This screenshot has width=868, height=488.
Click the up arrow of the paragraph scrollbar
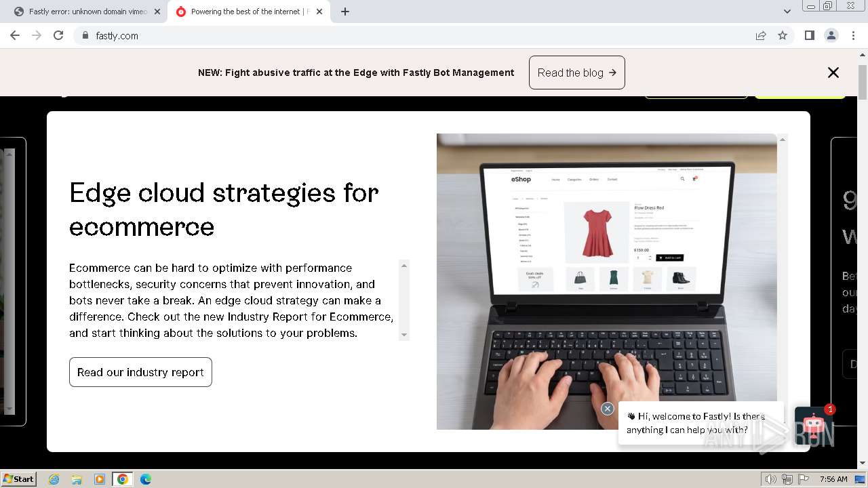(404, 265)
